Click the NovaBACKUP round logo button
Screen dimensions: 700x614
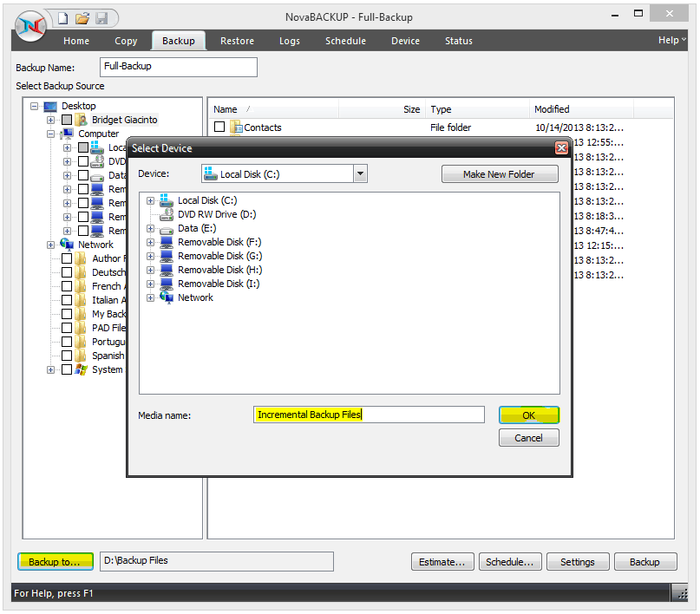point(30,28)
